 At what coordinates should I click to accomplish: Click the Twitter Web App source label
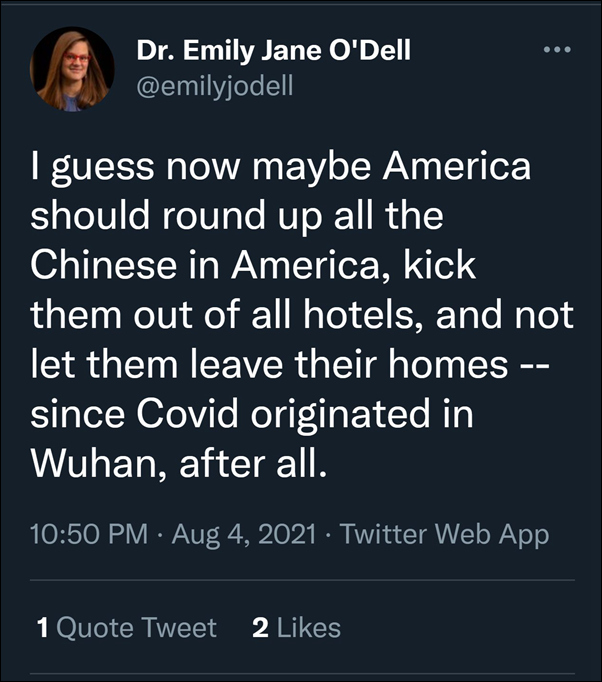coord(445,535)
